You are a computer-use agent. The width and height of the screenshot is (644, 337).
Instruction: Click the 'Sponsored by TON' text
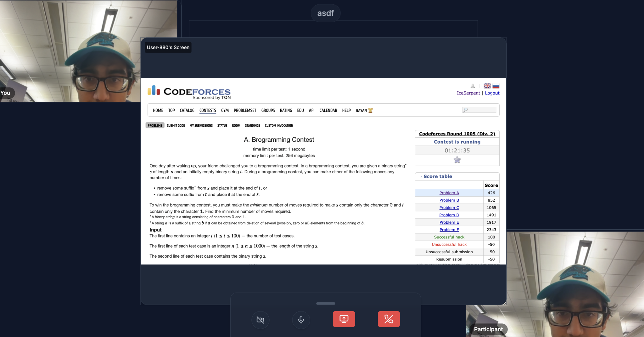click(212, 98)
